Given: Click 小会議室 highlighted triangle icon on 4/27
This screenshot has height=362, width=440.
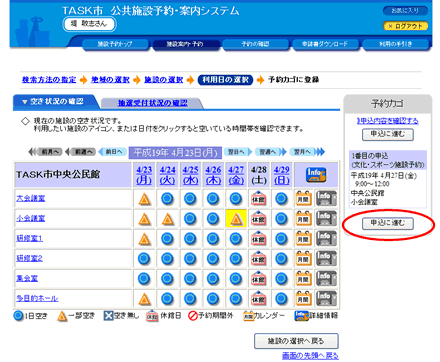Looking at the screenshot, I should click(x=236, y=219).
